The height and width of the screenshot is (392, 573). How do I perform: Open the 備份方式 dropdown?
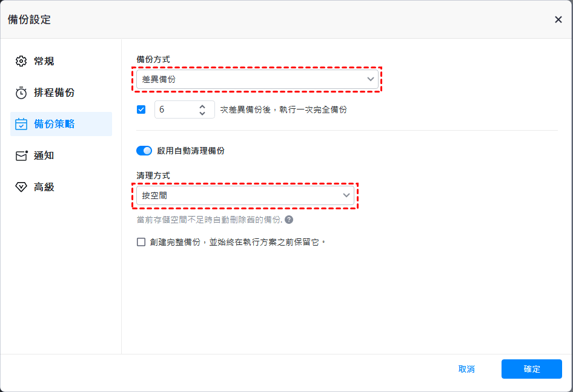pyautogui.click(x=257, y=79)
